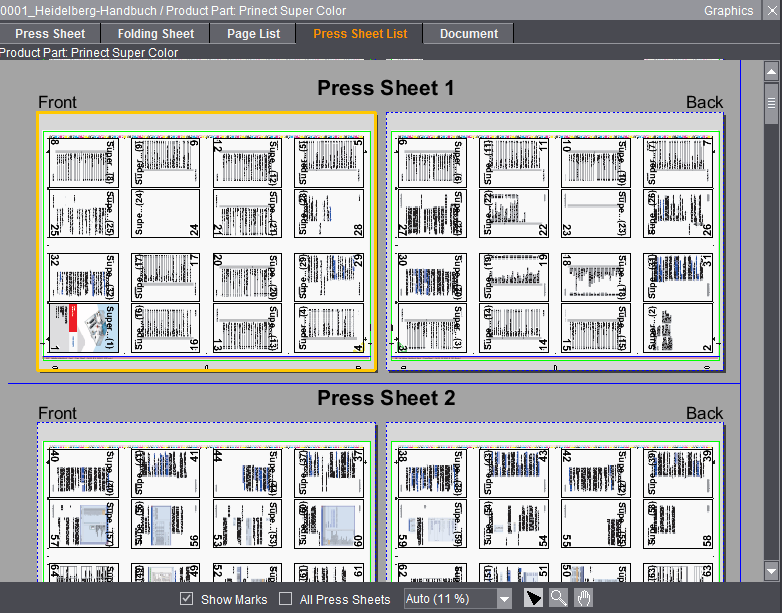The height and width of the screenshot is (613, 782).
Task: Choose the hand pan tool
Action: tap(583, 598)
